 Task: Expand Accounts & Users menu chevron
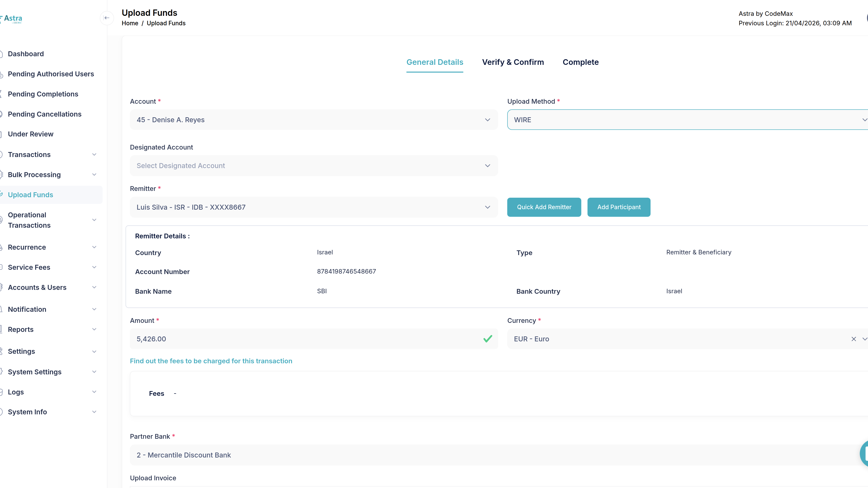click(x=94, y=287)
